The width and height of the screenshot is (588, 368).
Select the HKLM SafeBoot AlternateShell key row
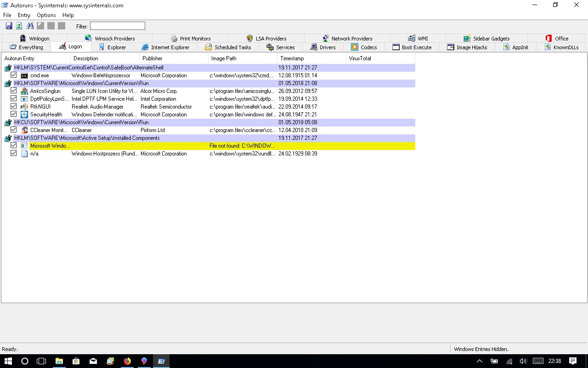point(209,68)
